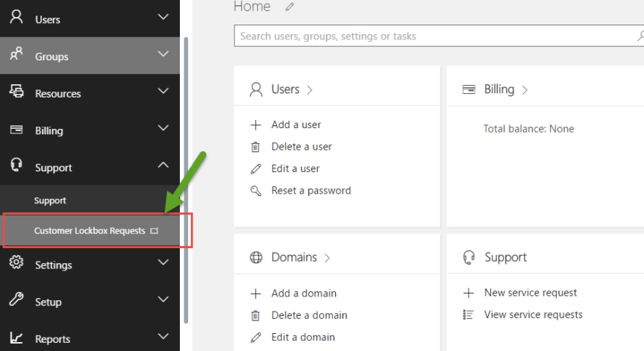This screenshot has width=644, height=351.
Task: Click the pencil edit icon beside Home
Action: [x=290, y=7]
